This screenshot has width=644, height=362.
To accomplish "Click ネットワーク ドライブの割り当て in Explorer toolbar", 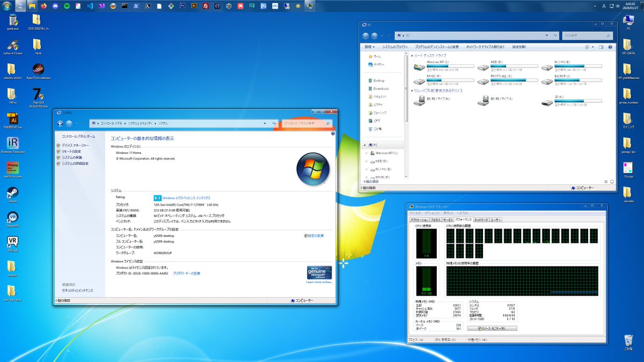I will 485,47.
